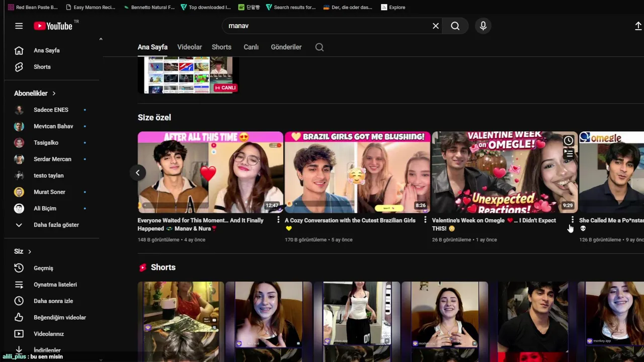Click the Beğendiğim videolar thumbs-up icon
This screenshot has height=362, width=644.
tap(19, 317)
